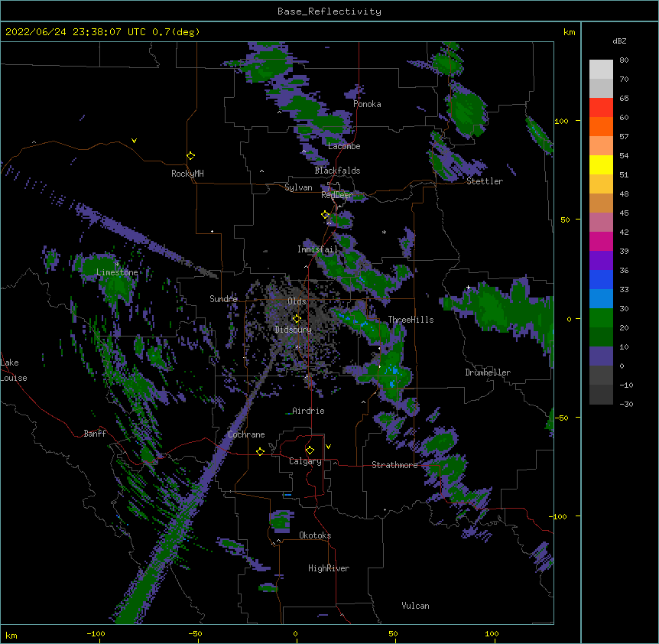Click the orange 60 dBZ legend swatch
Viewport: 659px width, 644px height.
601,126
